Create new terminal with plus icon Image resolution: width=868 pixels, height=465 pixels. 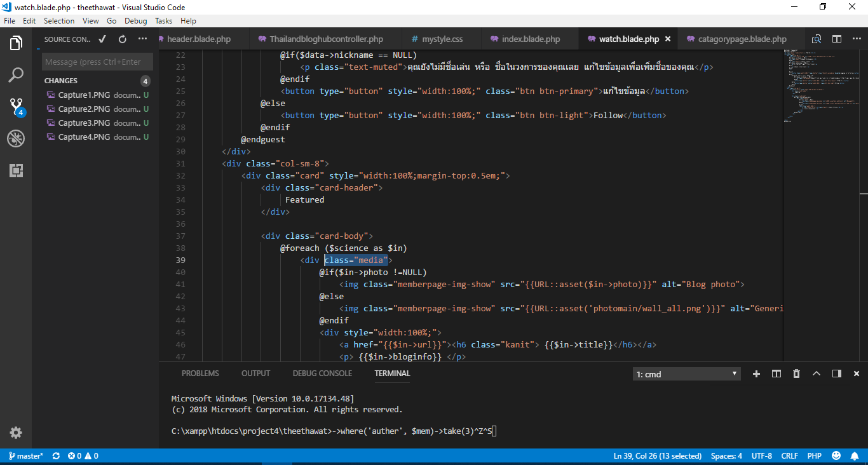(756, 374)
